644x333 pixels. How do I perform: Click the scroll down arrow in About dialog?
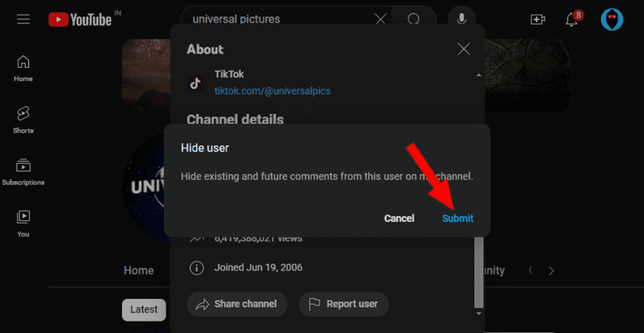coord(479,313)
